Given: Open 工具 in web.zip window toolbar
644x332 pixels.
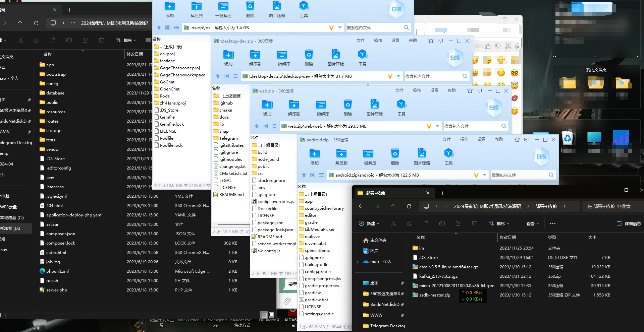Looking at the screenshot, I should tap(401, 105).
